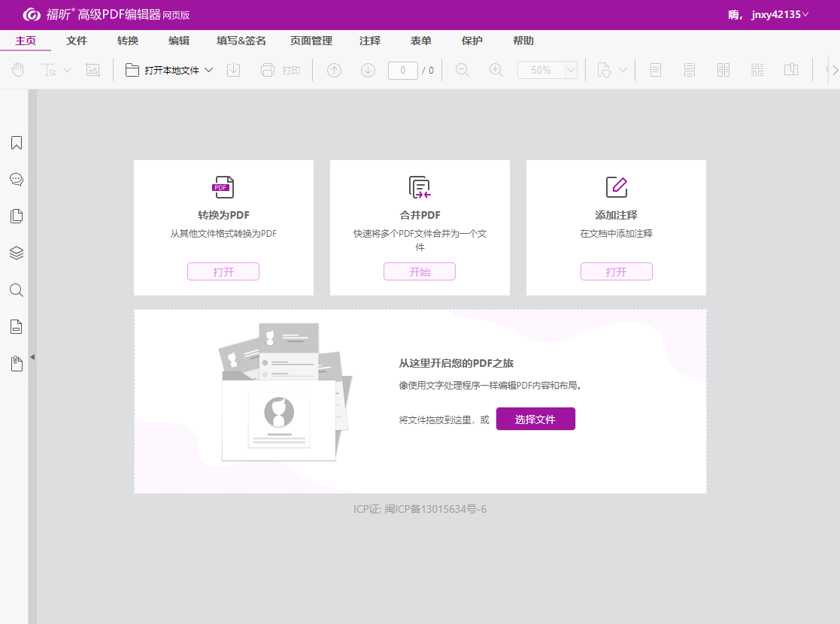The image size is (840, 624).
Task: Click 开始 under 合并PDF
Action: [x=419, y=272]
